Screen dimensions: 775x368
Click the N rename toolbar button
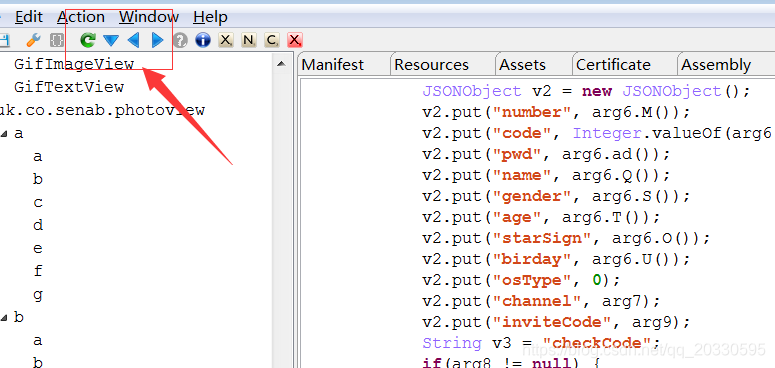(249, 40)
